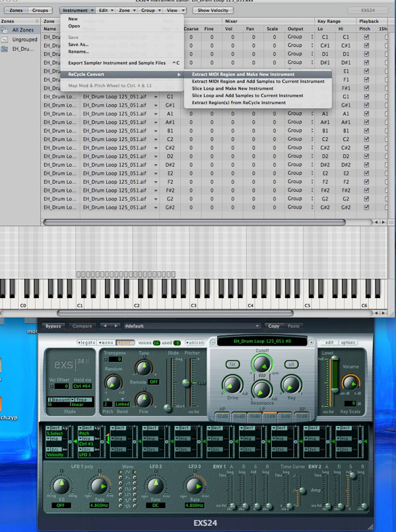Click the Glide slider handle
Viewport: 396px width, 532px height.
(168, 408)
